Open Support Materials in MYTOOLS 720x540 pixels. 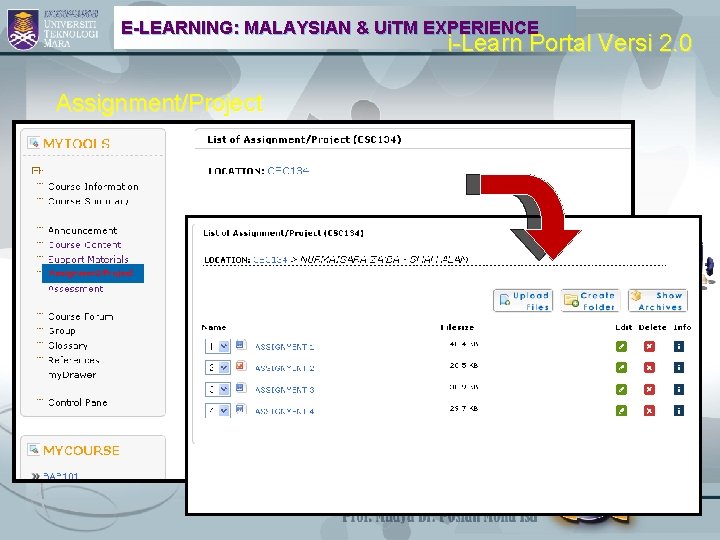coord(88,259)
